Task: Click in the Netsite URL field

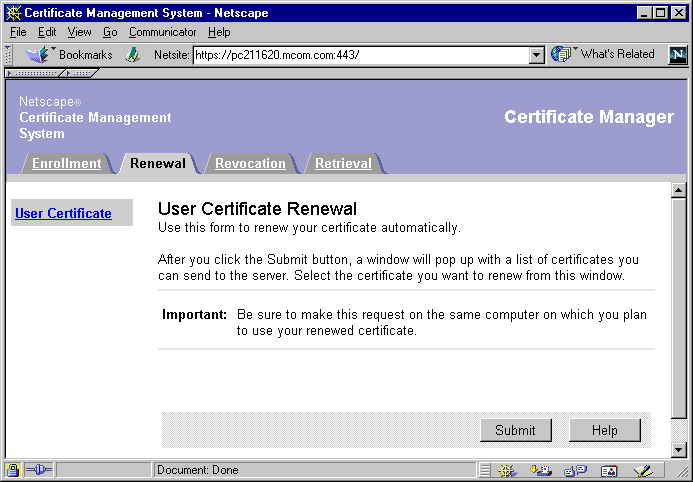Action: click(361, 55)
